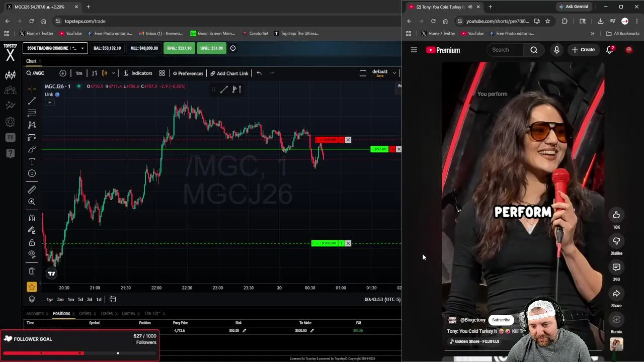Click YouTube voice search microphone
Viewport: 644px width, 362px height.
tap(556, 50)
